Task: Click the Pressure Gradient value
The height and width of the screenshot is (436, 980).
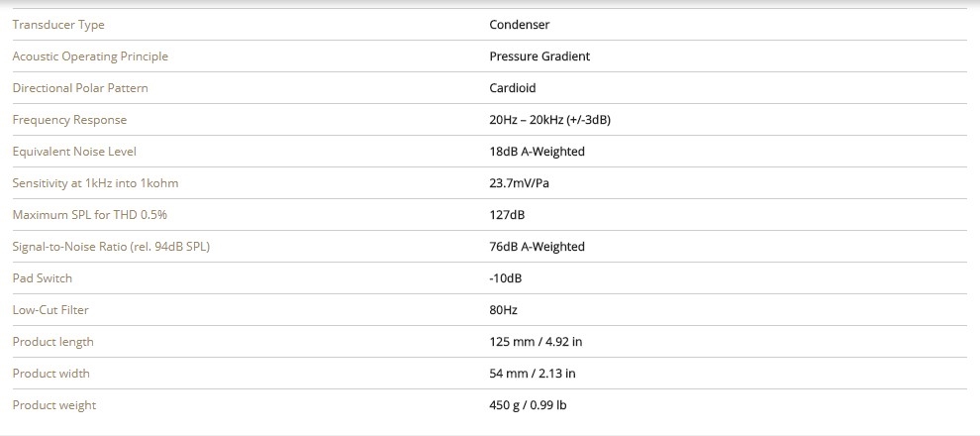Action: pos(539,56)
